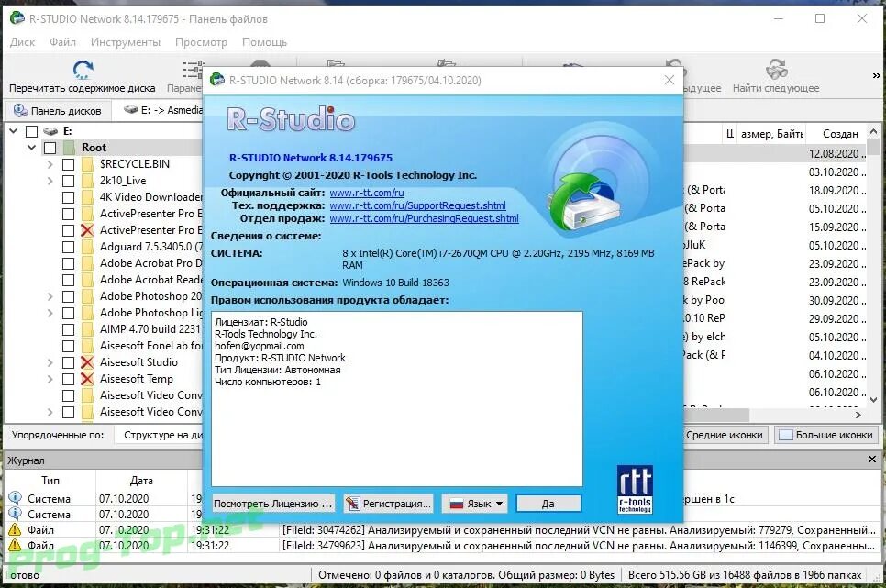The image size is (886, 588).
Task: Open the Просмотр menu
Action: (201, 42)
